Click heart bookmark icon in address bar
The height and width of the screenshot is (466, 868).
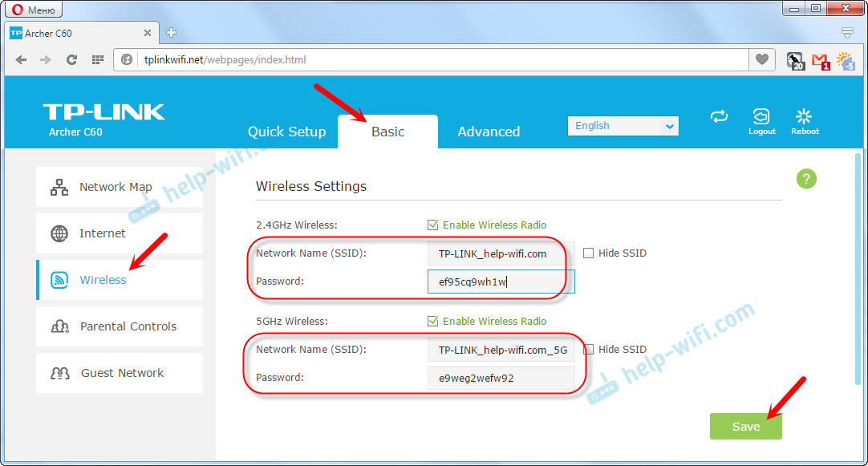coord(761,59)
